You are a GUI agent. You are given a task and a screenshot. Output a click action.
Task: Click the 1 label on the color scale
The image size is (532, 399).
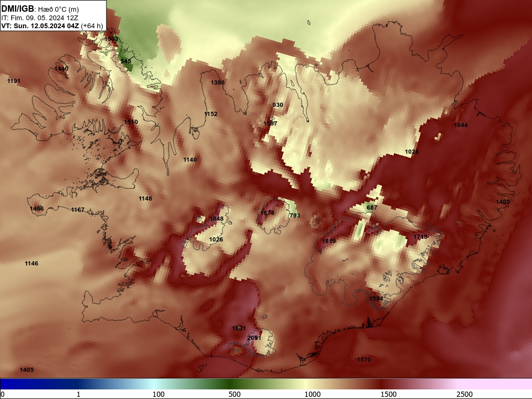point(78,394)
